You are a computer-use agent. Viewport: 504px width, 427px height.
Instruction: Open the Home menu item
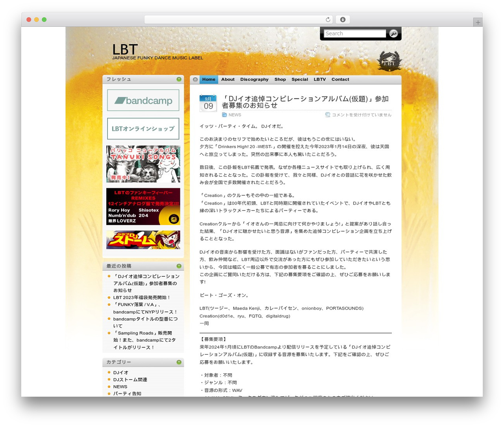[209, 79]
